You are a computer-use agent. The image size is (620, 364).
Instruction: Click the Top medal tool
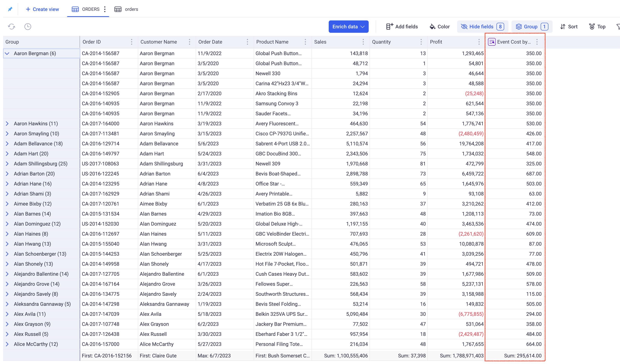click(x=597, y=27)
